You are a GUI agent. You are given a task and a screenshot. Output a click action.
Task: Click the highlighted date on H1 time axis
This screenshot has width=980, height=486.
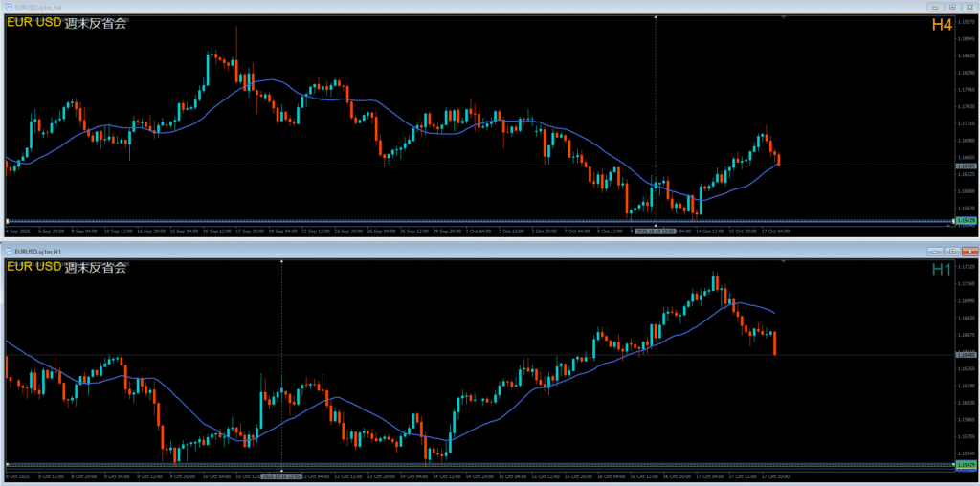[282, 475]
